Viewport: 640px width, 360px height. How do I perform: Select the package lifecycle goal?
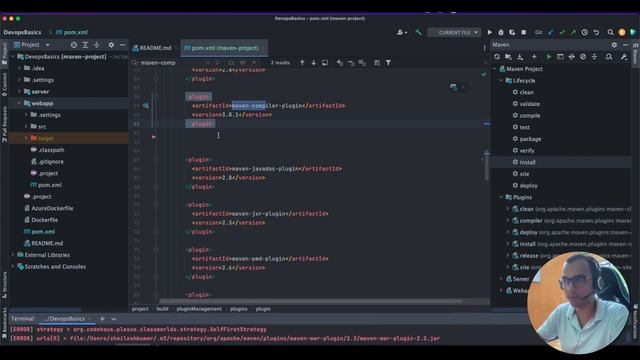(530, 139)
